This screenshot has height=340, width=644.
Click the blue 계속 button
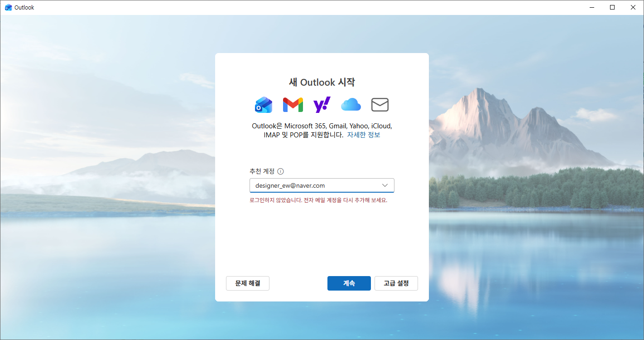click(x=349, y=283)
